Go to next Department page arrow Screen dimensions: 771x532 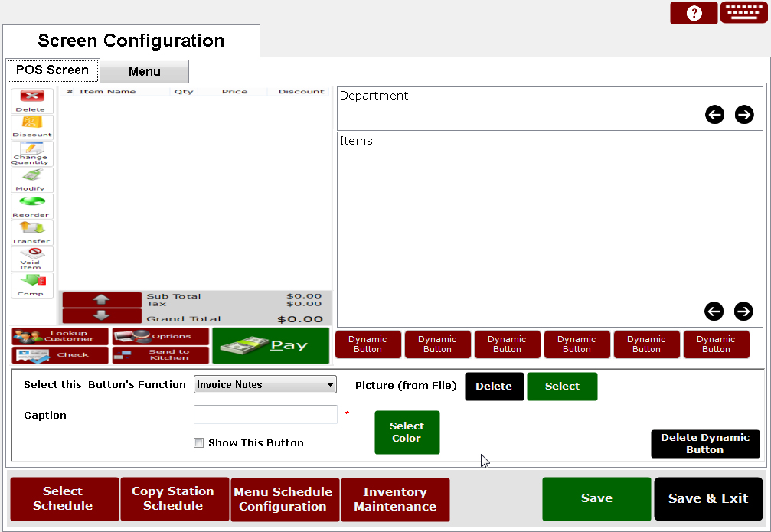[743, 115]
